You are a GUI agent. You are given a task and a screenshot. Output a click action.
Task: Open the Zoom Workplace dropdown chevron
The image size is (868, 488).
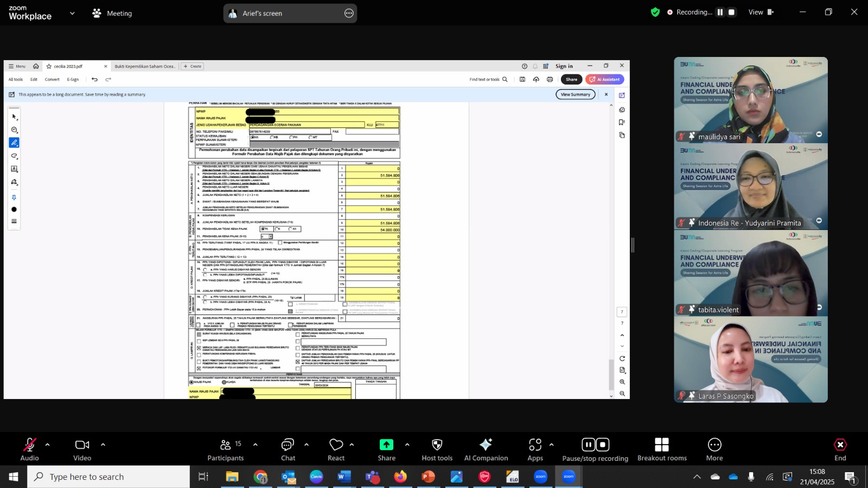pyautogui.click(x=72, y=13)
